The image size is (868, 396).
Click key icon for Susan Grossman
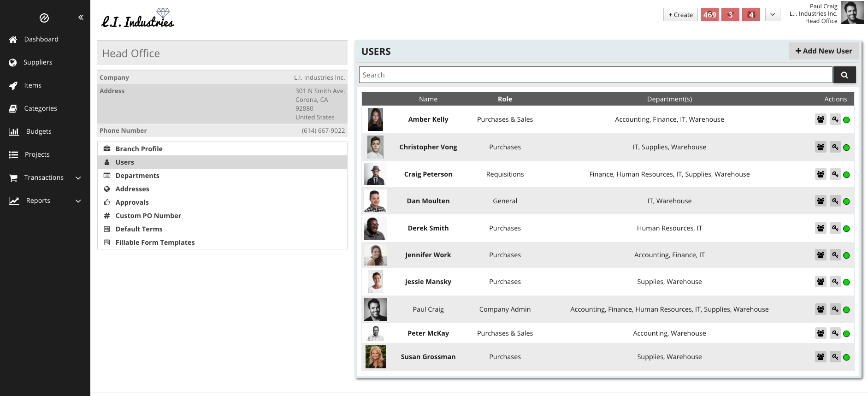(x=835, y=357)
